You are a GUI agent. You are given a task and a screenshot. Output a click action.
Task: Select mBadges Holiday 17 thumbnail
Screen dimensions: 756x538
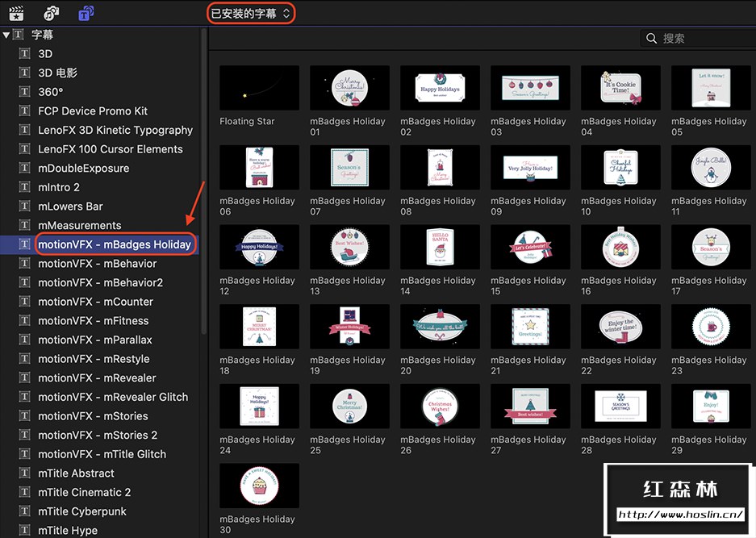pyautogui.click(x=711, y=248)
